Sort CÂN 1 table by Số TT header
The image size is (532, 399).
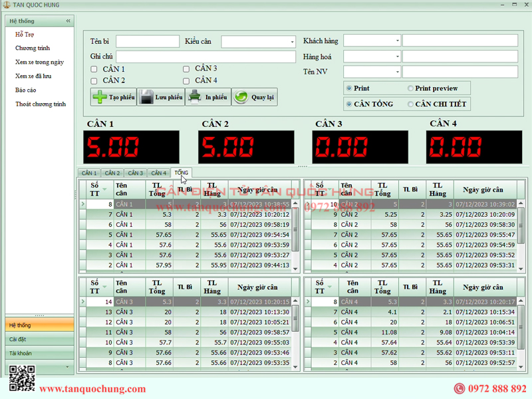98,190
